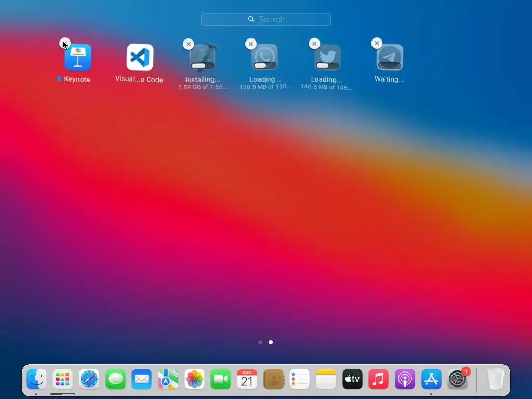Select the second Launchpad page dot

(x=271, y=342)
